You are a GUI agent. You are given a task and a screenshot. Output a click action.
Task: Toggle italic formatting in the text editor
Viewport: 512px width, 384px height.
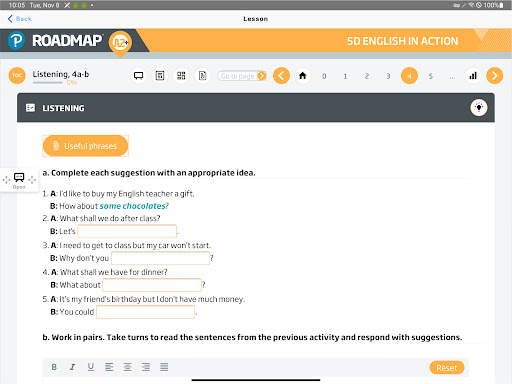coord(72,367)
